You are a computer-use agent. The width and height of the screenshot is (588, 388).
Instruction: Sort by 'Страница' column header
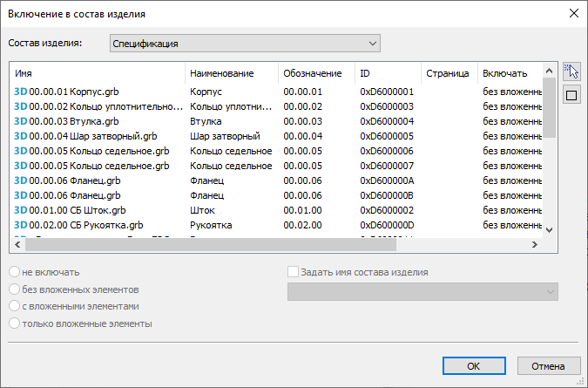coord(449,73)
